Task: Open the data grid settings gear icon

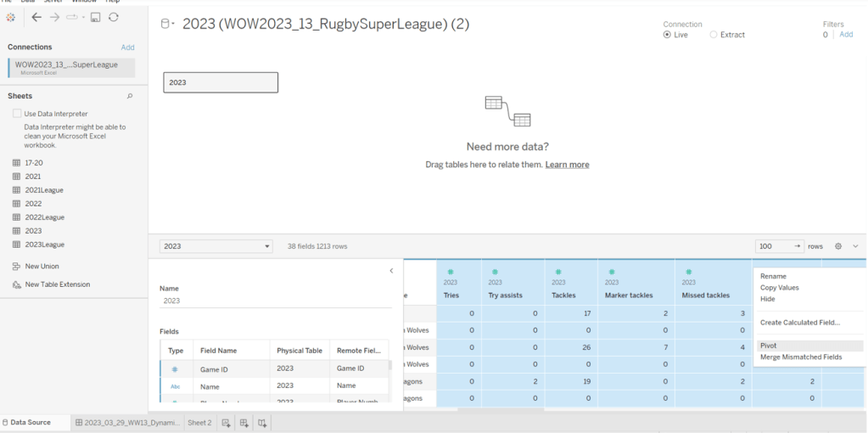Action: click(838, 246)
